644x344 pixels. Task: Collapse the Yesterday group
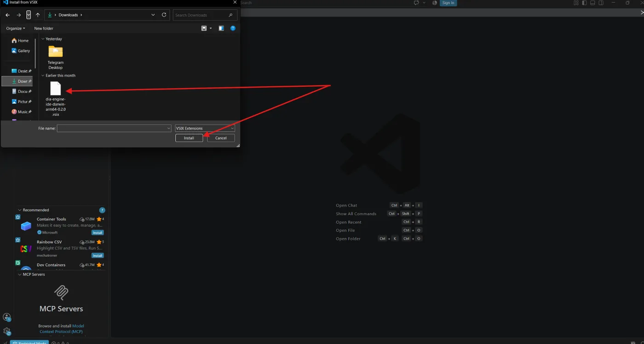click(43, 39)
